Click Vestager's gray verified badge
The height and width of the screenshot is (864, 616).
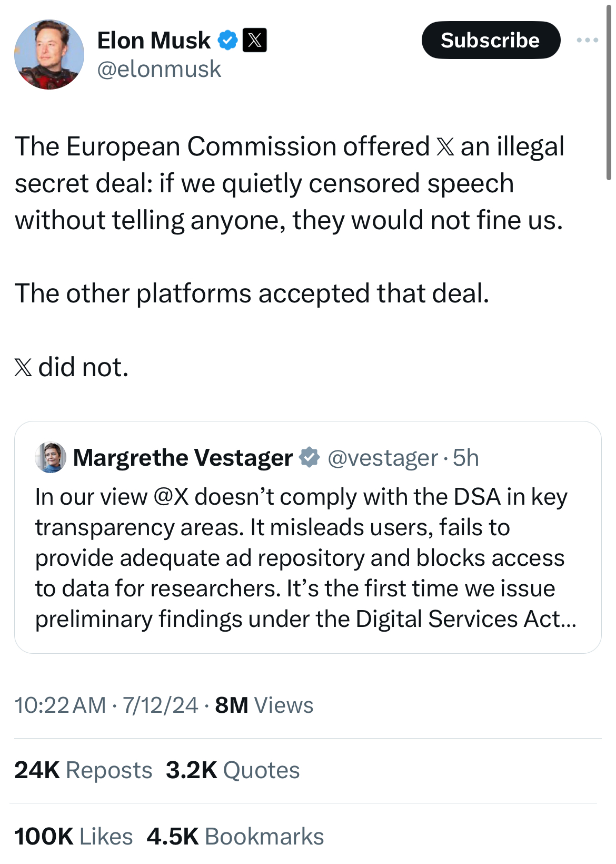coord(309,457)
